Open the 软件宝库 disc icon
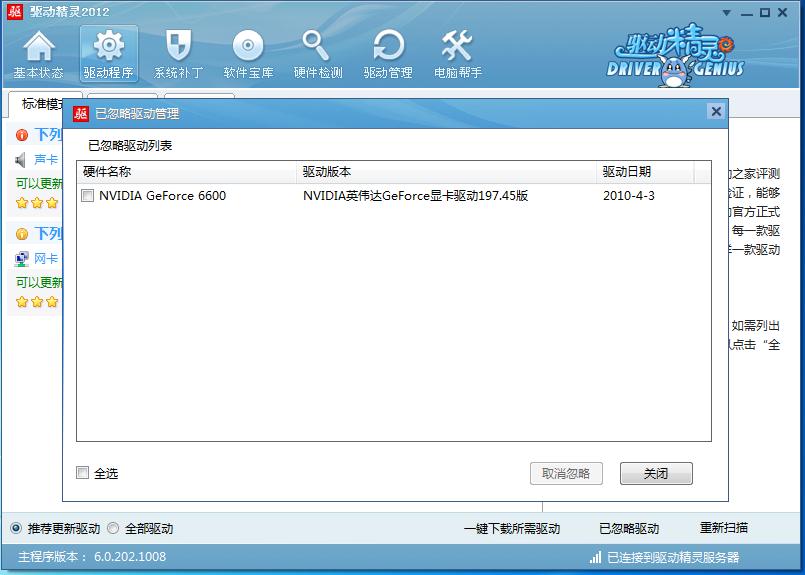The width and height of the screenshot is (805, 575). (x=248, y=54)
